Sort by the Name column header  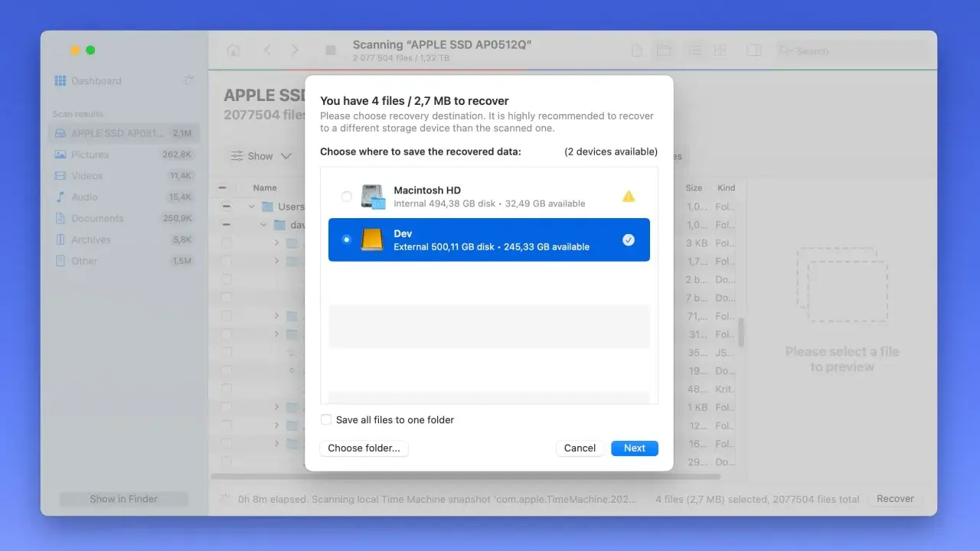(x=265, y=187)
